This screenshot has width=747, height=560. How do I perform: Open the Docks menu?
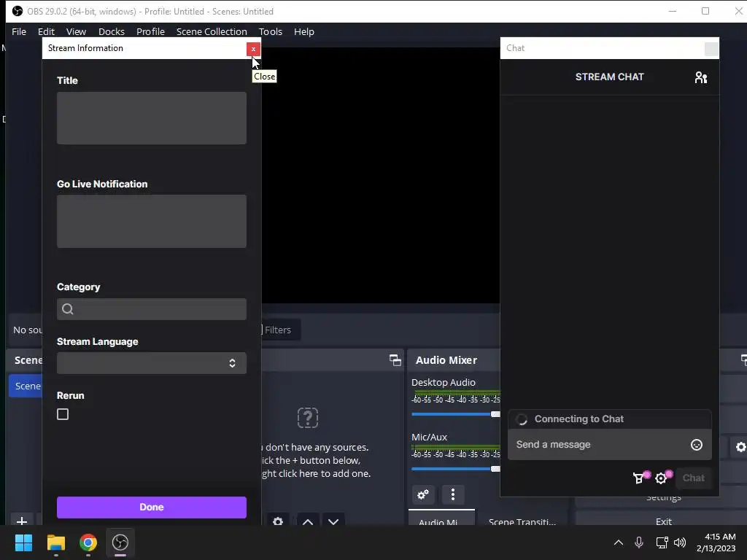pos(112,32)
